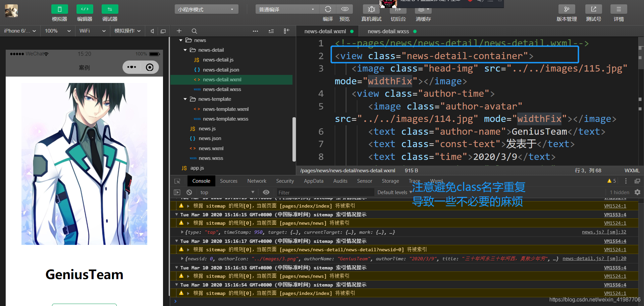Click the file tree sort list icon

[x=271, y=31]
